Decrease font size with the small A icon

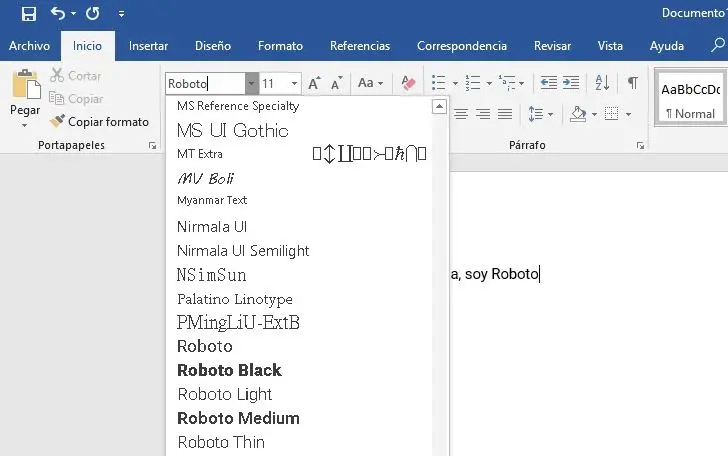(336, 84)
